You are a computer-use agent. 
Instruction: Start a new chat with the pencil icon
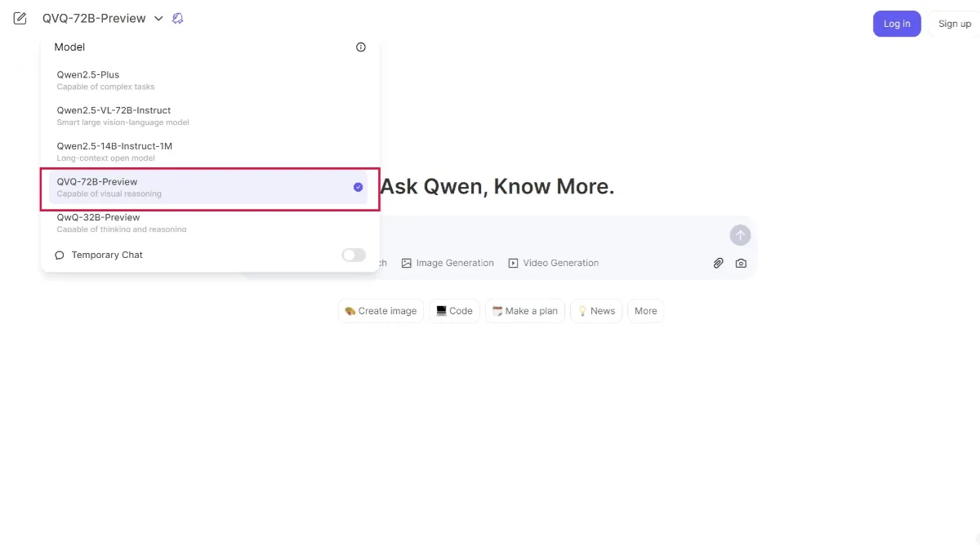[20, 18]
